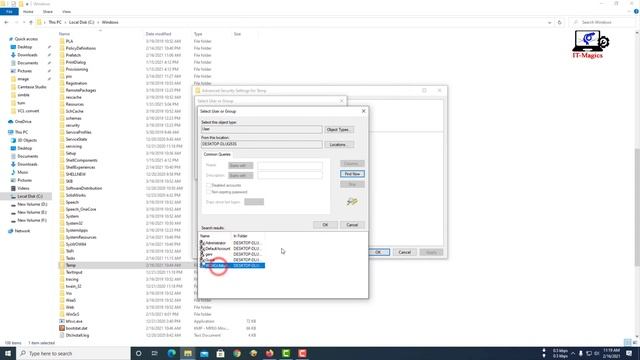Open Microsoft Edge from the taskbar

click(171, 353)
